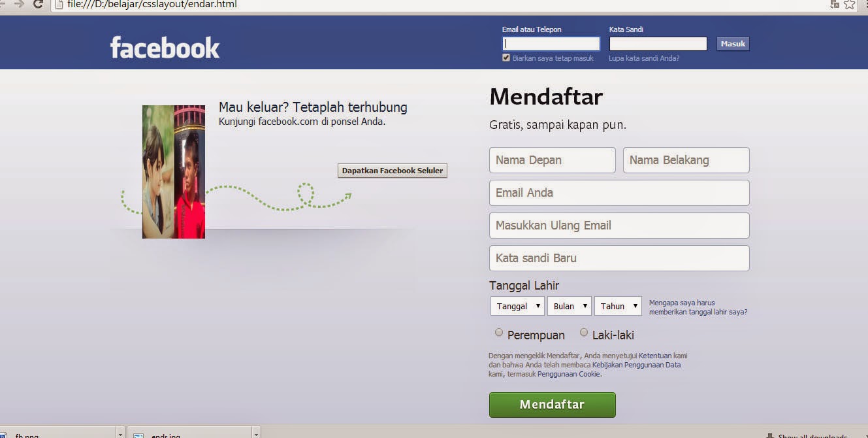
Task: Select the Laki-laki radio button
Action: (x=584, y=332)
